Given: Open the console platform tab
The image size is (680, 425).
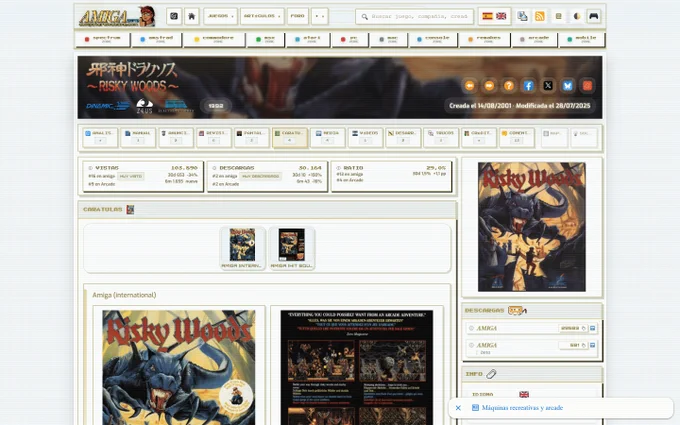Looking at the screenshot, I should (433, 39).
